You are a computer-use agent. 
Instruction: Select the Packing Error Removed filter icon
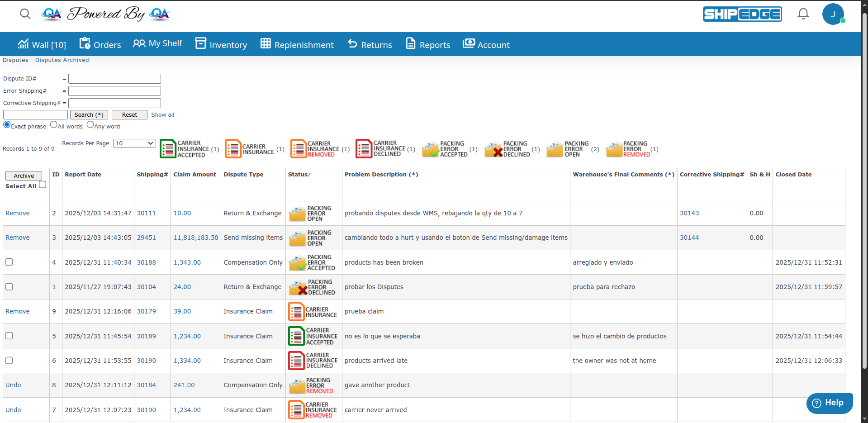pyautogui.click(x=614, y=149)
